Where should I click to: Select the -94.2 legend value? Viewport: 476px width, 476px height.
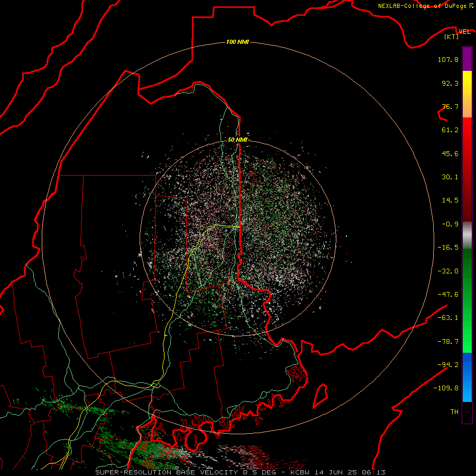tap(448, 365)
